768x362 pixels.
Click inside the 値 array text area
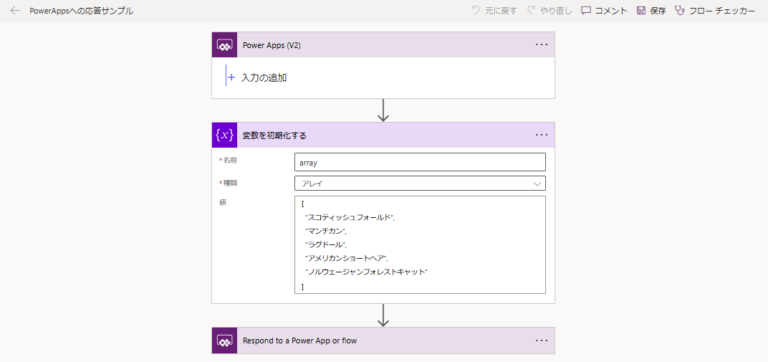[420, 245]
